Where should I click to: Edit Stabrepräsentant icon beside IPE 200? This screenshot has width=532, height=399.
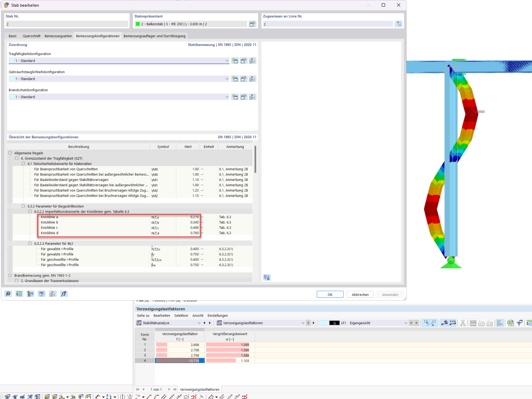[x=252, y=24]
